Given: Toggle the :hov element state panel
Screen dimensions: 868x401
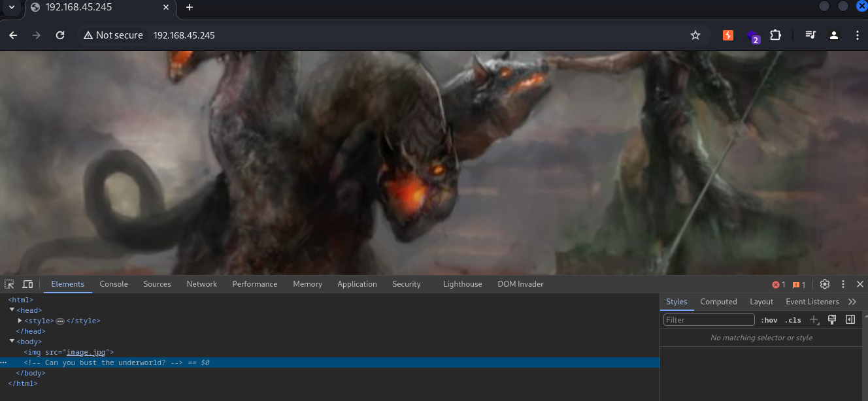Looking at the screenshot, I should click(x=769, y=320).
